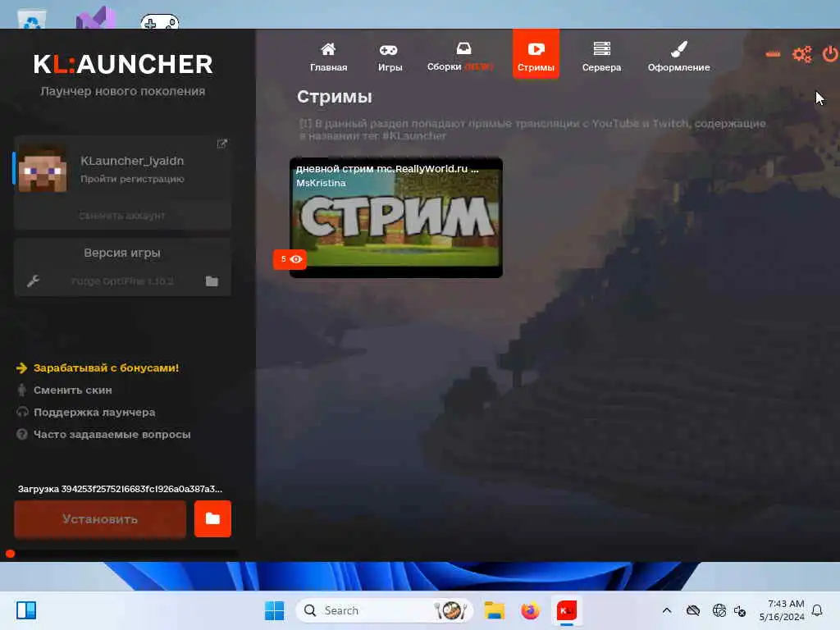Viewport: 840px width, 630px height.
Task: Click the Установить button
Action: pos(100,519)
